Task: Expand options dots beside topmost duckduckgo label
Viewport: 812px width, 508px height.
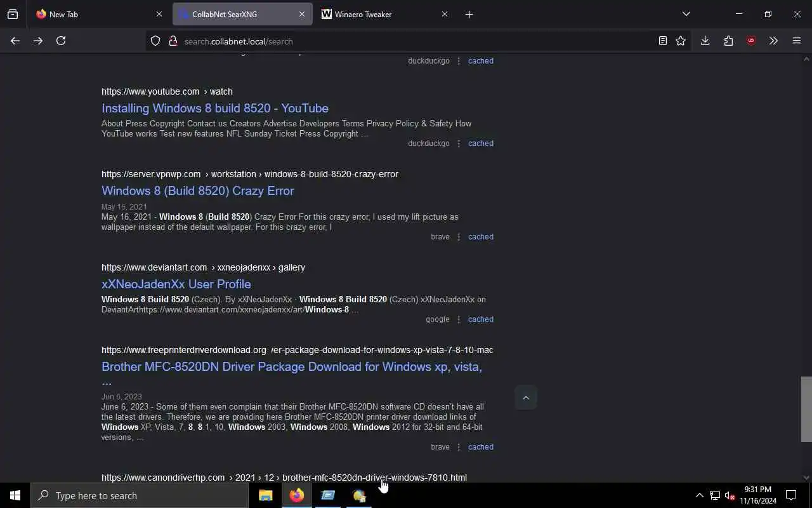Action: click(459, 61)
